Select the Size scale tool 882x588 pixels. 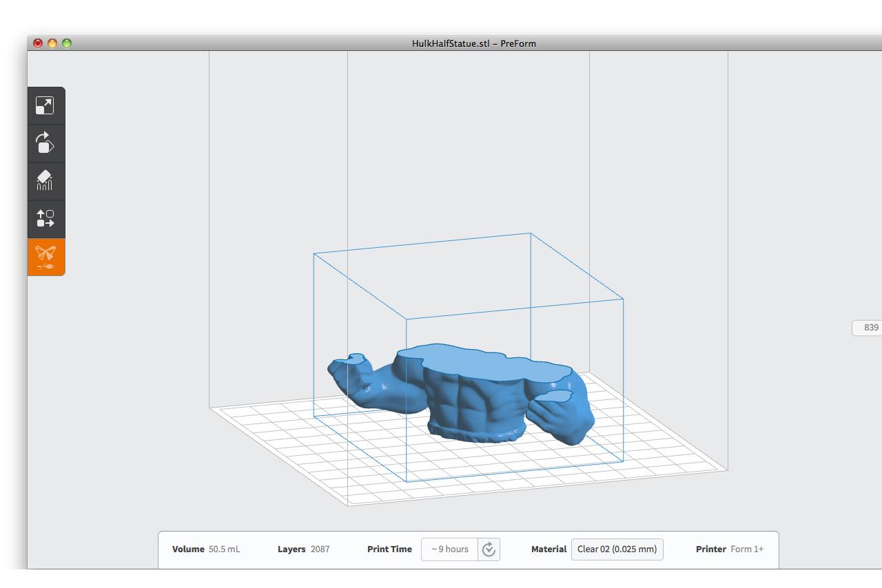click(x=45, y=105)
